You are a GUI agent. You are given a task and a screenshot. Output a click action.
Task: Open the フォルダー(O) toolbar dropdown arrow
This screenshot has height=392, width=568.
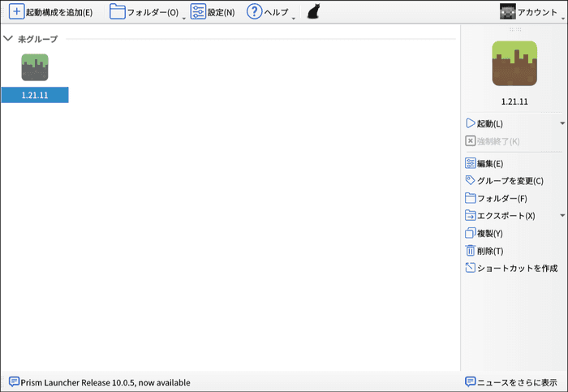(183, 16)
